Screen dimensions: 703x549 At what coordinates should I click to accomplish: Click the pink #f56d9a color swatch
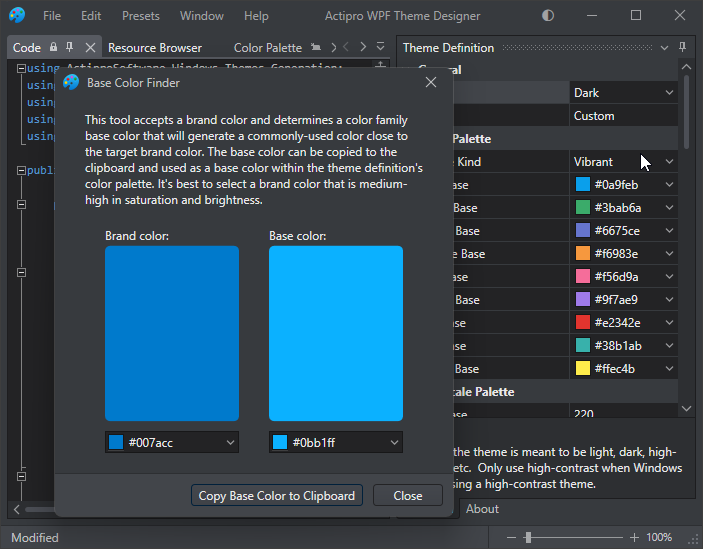tap(582, 277)
